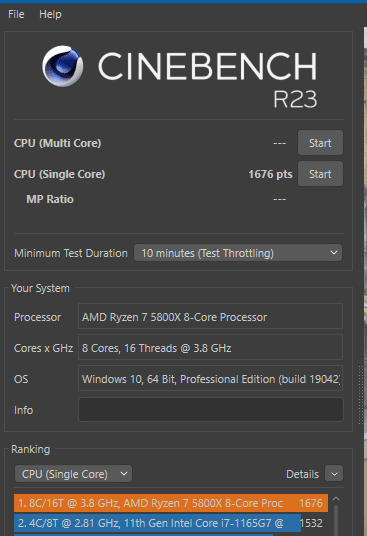
Task: Click the Your System group title
Action: tap(40, 288)
